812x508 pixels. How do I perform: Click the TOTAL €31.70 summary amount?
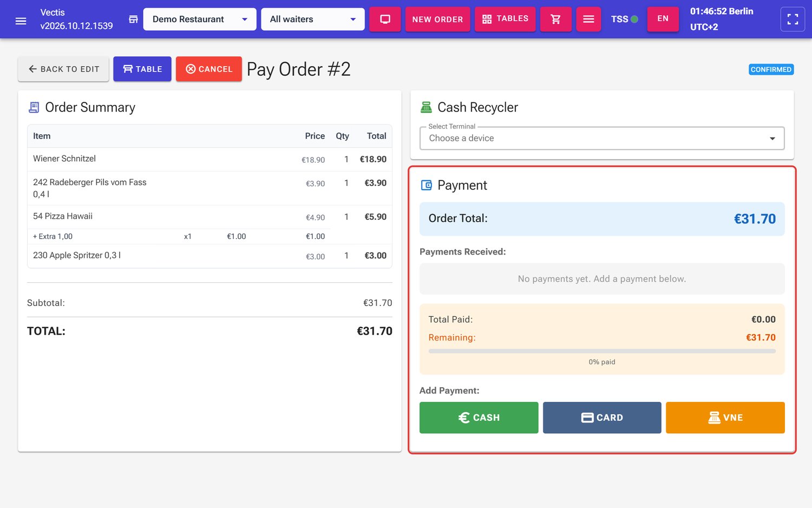tap(375, 331)
